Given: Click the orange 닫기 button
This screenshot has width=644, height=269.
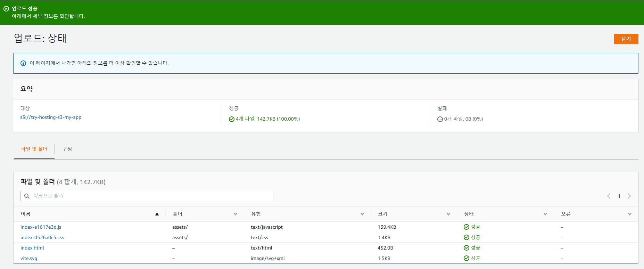Looking at the screenshot, I should pyautogui.click(x=626, y=39).
